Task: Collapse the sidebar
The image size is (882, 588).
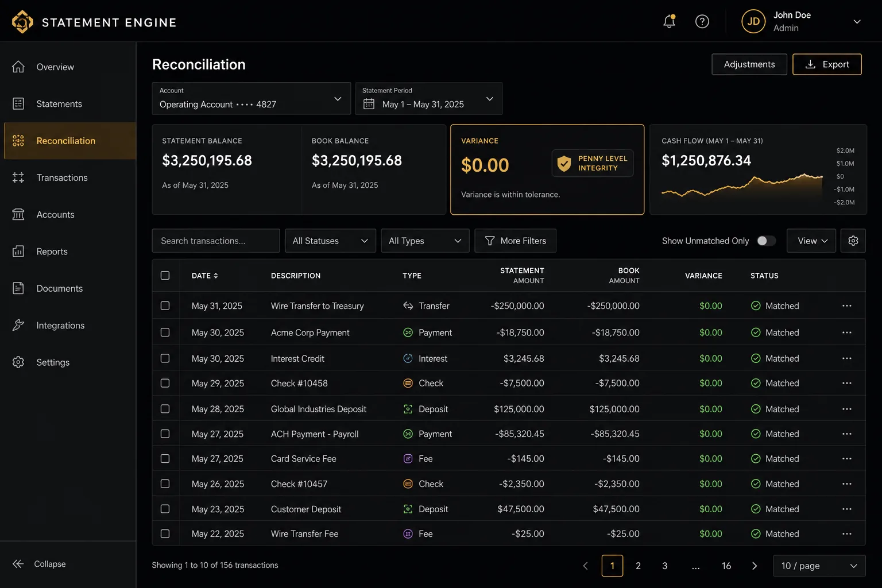Action: [39, 564]
